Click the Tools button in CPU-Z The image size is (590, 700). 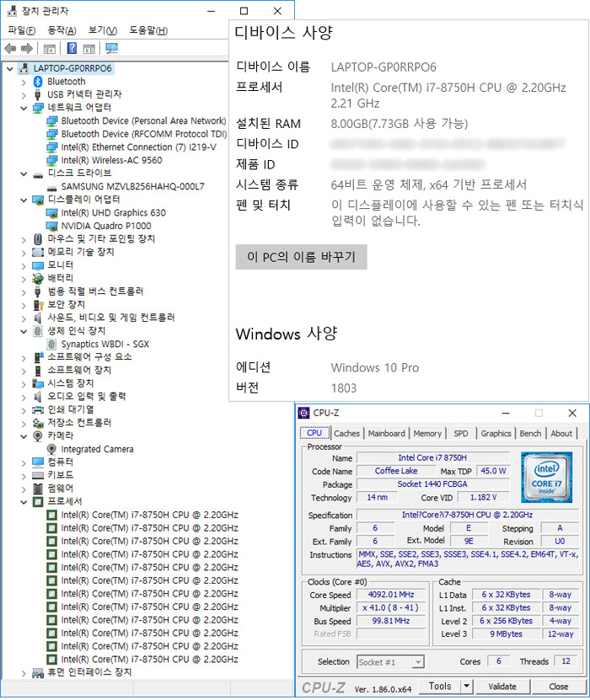coord(440,687)
